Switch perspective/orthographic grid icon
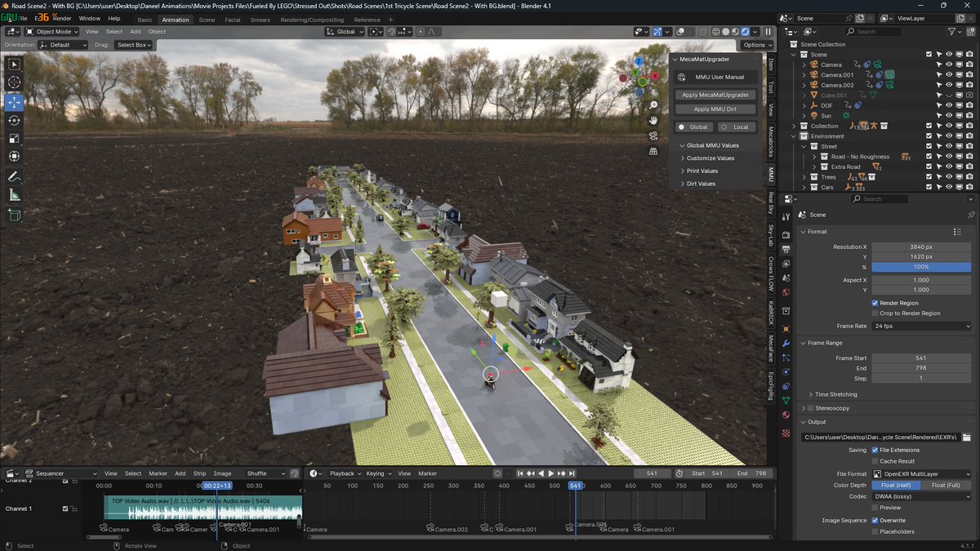 click(653, 151)
